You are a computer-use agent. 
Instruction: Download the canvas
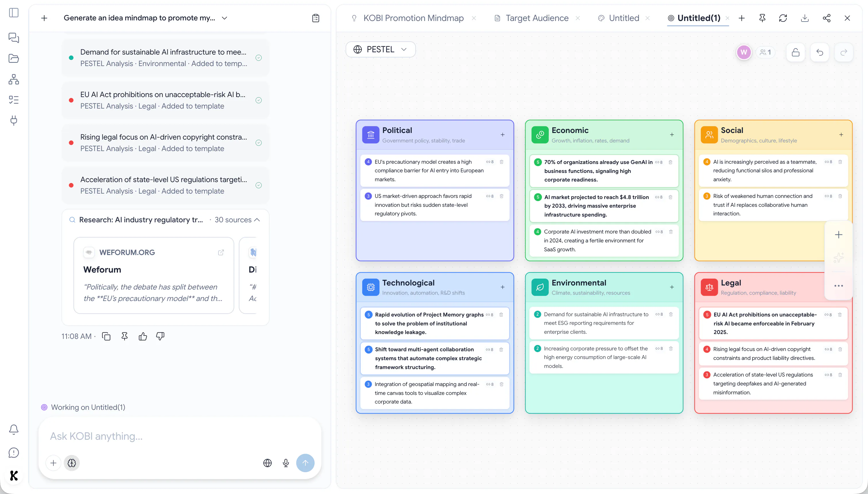point(805,18)
